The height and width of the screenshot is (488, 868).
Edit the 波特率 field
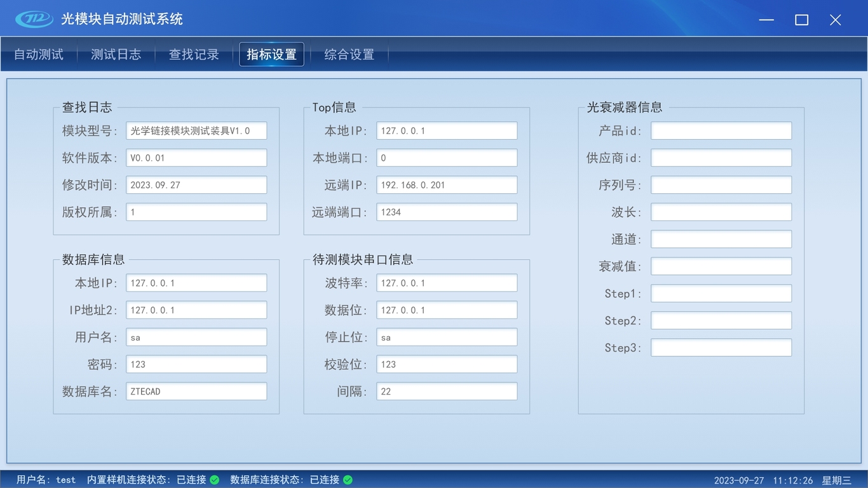click(x=447, y=283)
